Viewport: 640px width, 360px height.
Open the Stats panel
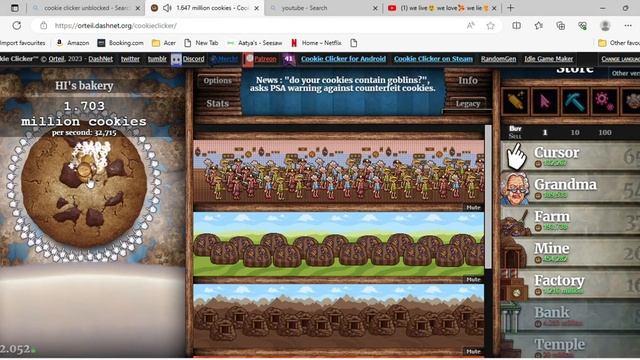217,103
